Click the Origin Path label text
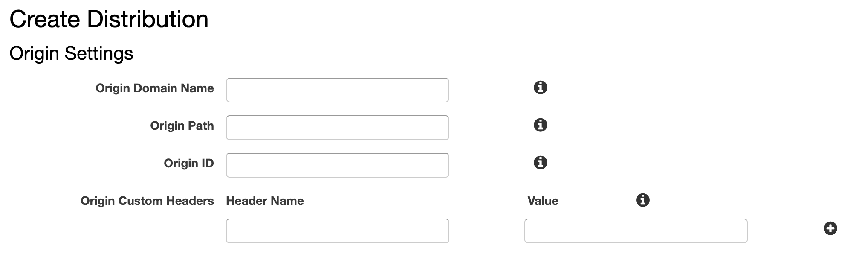The width and height of the screenshot is (868, 257). pyautogui.click(x=182, y=126)
